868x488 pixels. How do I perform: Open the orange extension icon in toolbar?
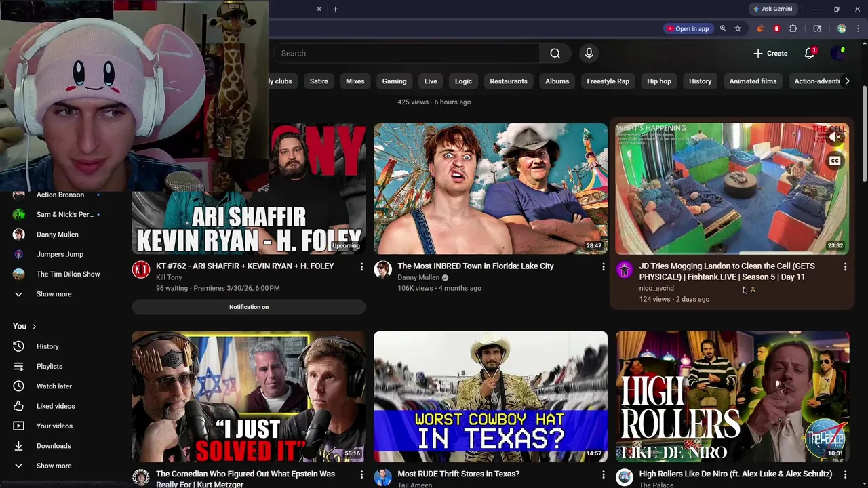pos(759,28)
